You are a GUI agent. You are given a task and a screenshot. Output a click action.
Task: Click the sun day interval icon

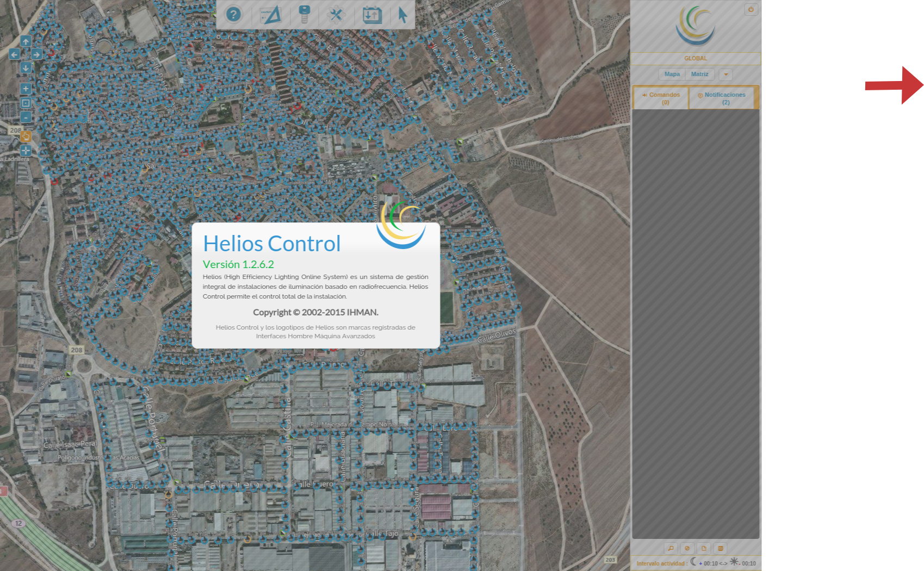[734, 561]
